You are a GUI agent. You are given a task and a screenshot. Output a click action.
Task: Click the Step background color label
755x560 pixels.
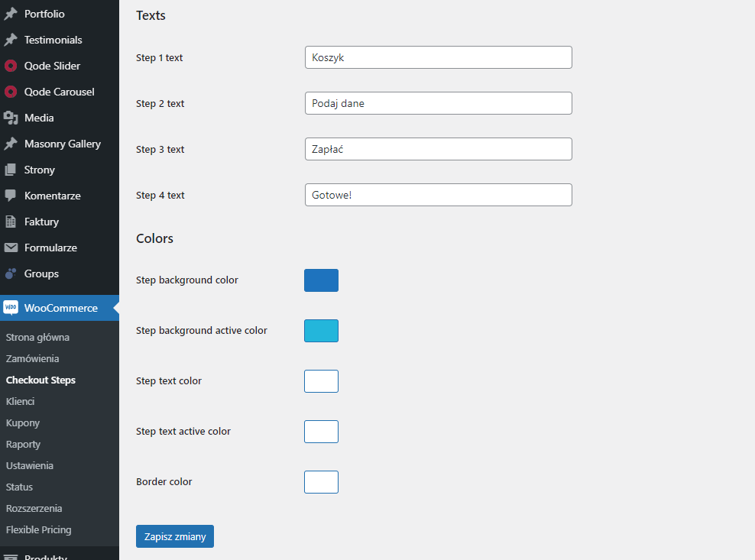[x=187, y=280]
